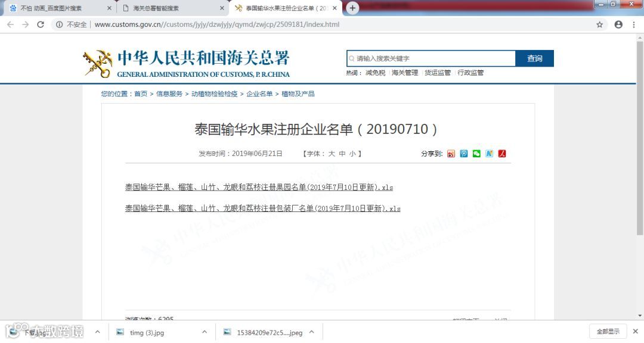Close the 海关总署智能搜索 tab

click(222, 8)
